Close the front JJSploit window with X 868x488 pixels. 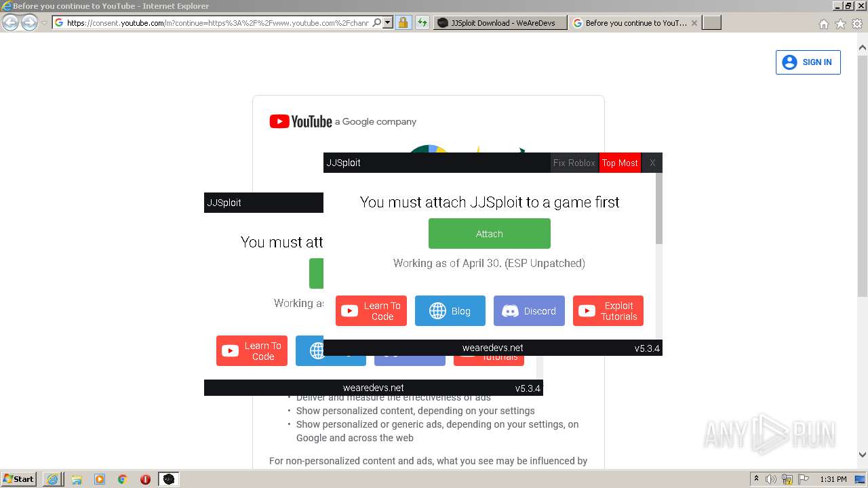click(x=652, y=163)
